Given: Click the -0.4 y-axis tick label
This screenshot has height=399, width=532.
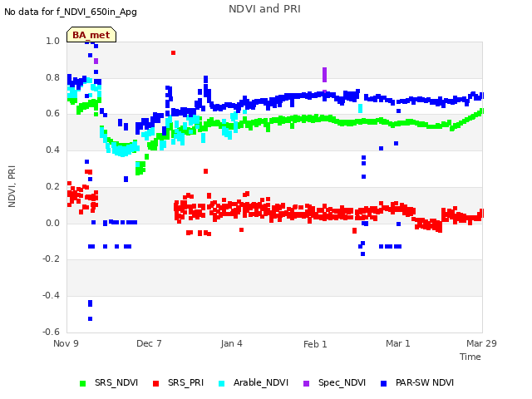Looking at the screenshot, I should click(x=51, y=296).
